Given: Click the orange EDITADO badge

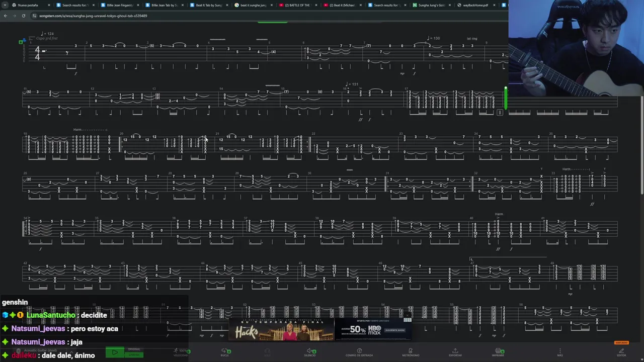Looking at the screenshot, I should (x=622, y=342).
